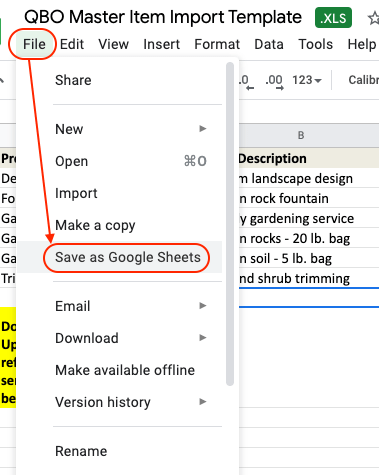Open the File menu
The height and width of the screenshot is (475, 379).
click(34, 44)
